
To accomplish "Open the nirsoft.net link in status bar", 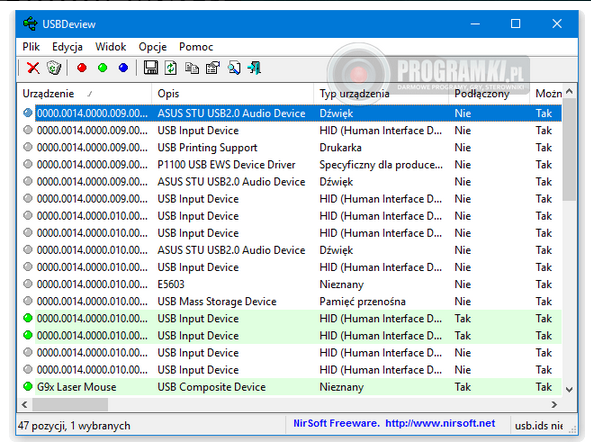I will (x=440, y=423).
